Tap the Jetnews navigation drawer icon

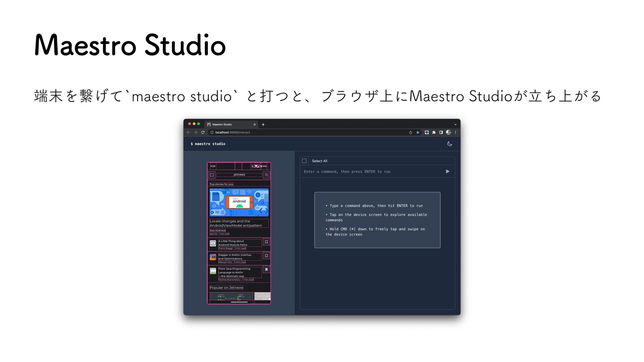pyautogui.click(x=212, y=175)
